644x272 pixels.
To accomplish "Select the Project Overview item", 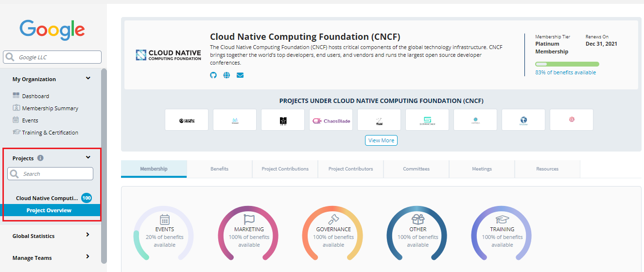I will click(51, 210).
